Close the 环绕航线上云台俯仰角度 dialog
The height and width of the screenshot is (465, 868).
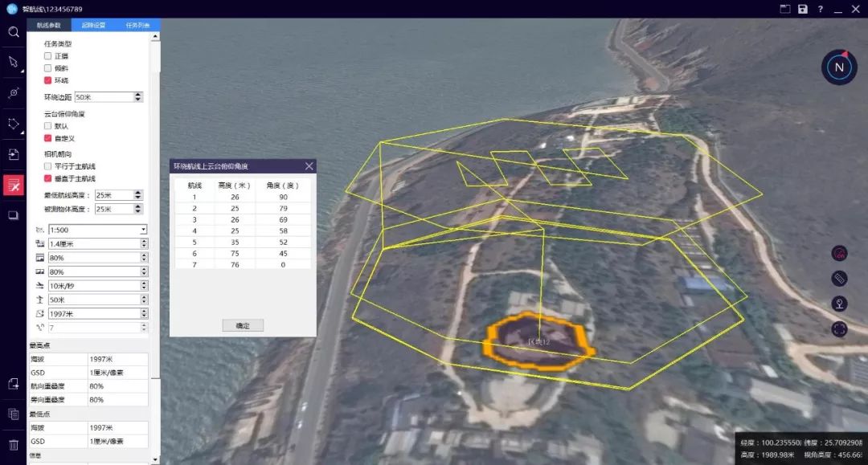point(309,166)
